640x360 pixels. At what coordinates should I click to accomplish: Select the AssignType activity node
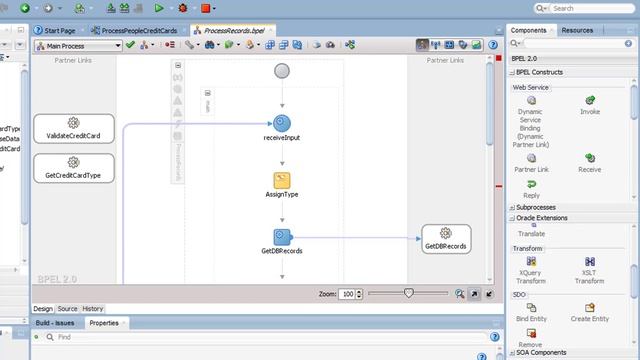(282, 180)
